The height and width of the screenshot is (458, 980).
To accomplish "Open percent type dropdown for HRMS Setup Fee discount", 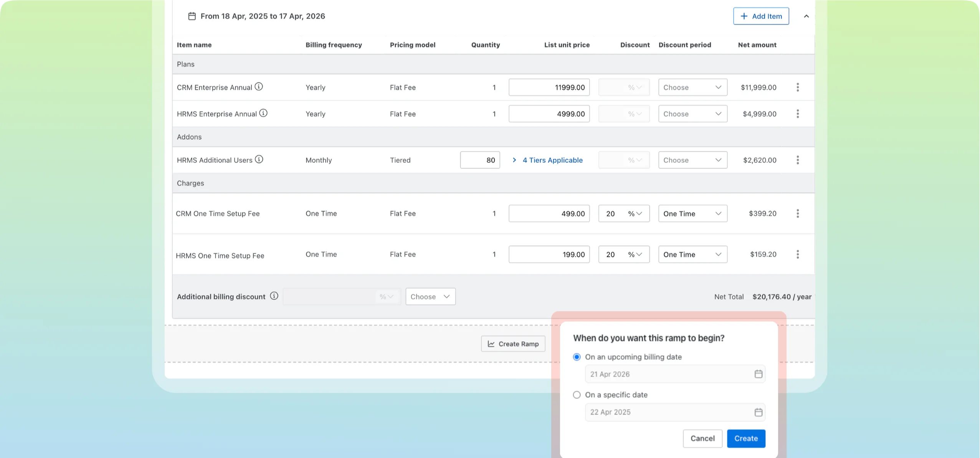I will (635, 254).
